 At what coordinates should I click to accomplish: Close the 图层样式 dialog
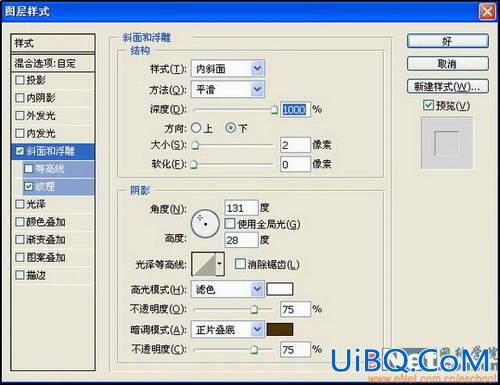487,12
